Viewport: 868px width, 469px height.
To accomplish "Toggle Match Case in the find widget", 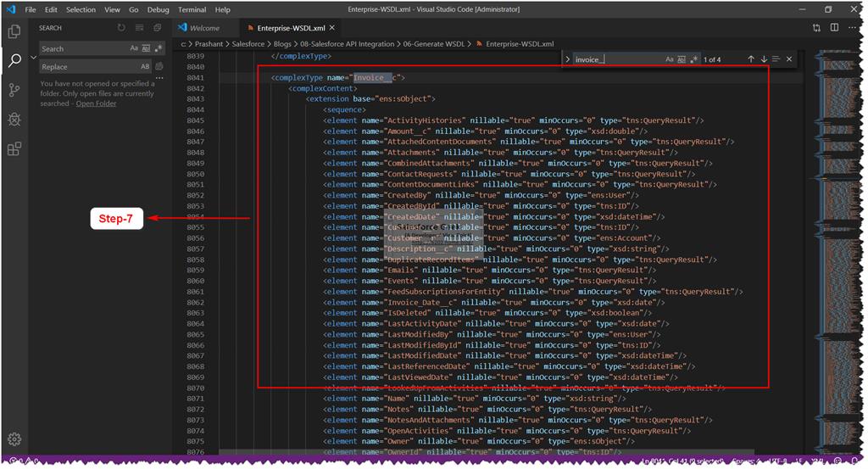I will (670, 59).
